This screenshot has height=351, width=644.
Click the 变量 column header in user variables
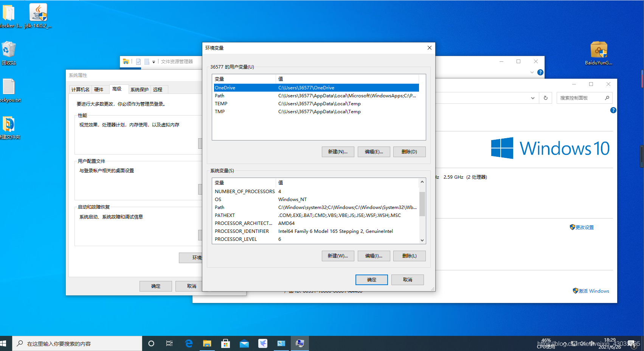click(244, 79)
